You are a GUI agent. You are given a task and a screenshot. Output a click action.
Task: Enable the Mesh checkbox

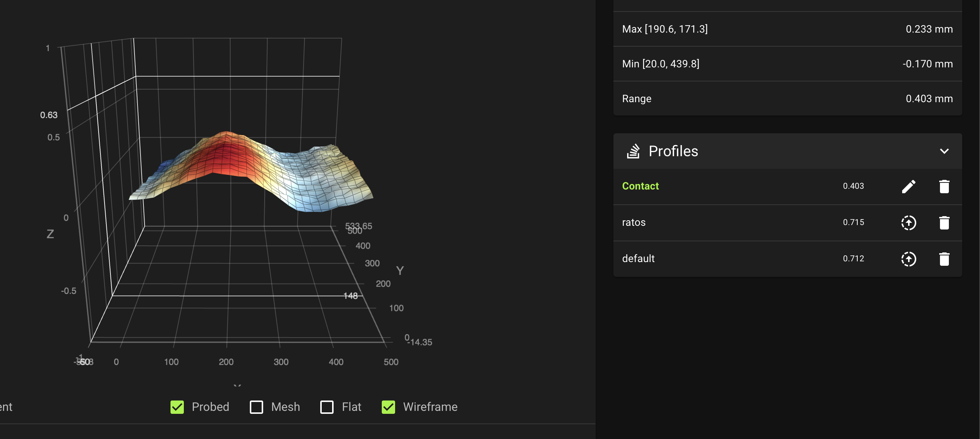256,407
